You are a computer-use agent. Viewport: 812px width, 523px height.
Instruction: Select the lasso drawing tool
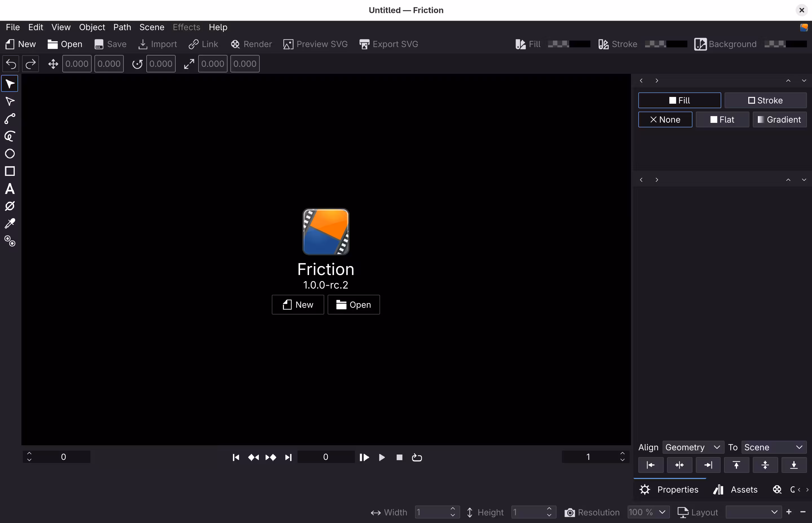click(10, 136)
